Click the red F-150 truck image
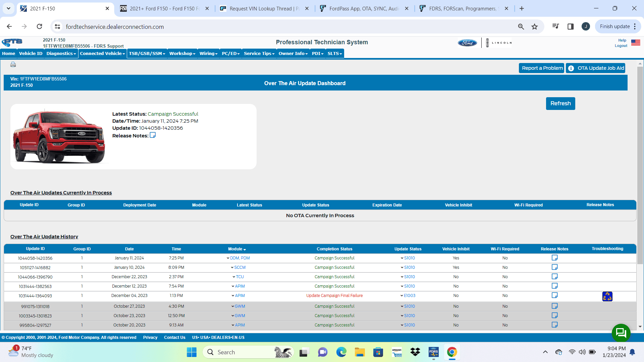This screenshot has width=644, height=362. click(59, 137)
